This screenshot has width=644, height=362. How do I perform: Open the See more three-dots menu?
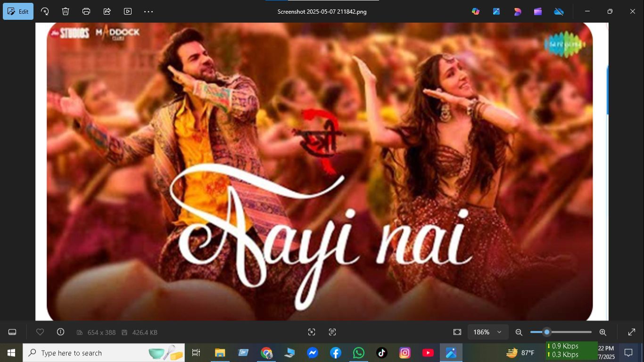click(x=149, y=11)
